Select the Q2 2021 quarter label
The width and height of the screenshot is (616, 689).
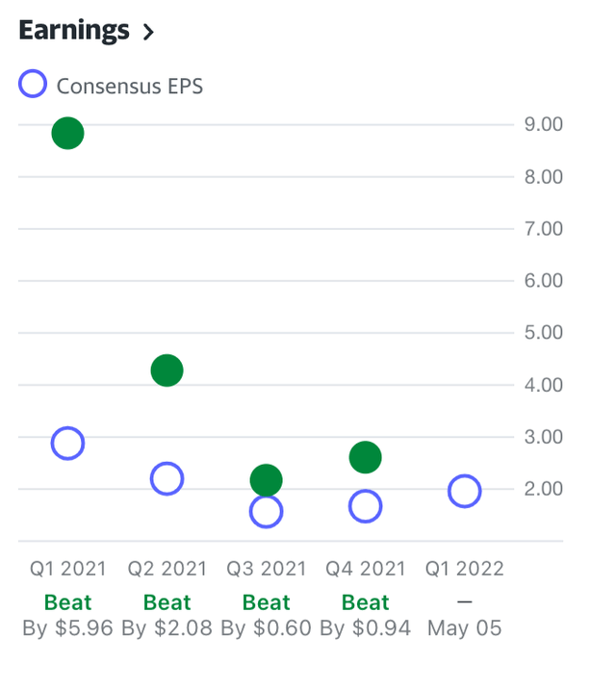167,569
